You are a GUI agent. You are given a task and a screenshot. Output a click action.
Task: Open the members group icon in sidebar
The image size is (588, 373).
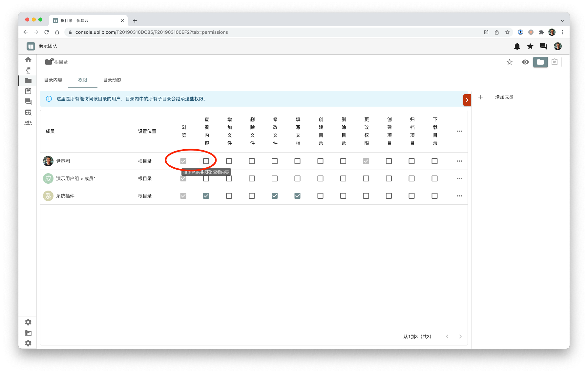click(28, 123)
